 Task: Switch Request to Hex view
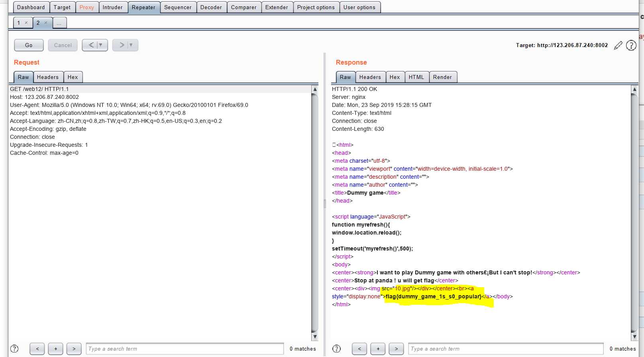click(x=73, y=77)
